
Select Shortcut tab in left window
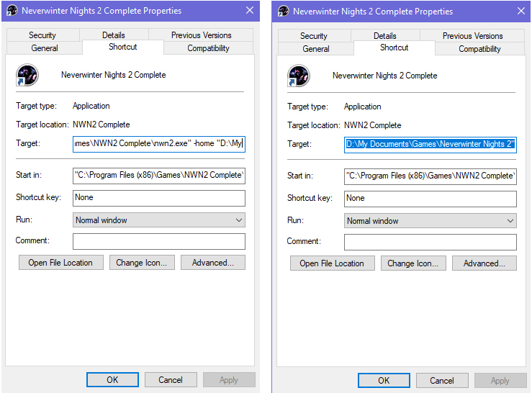[x=123, y=47]
